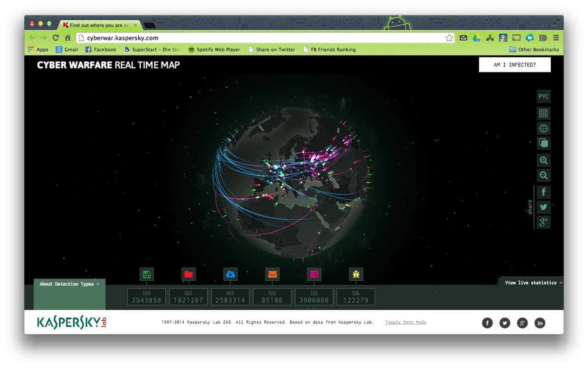
Task: Click the AM I INFECTED? button
Action: [514, 65]
